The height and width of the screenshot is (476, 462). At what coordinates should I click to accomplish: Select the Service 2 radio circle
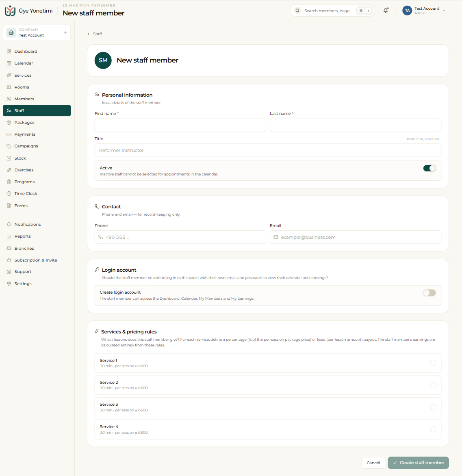[433, 385]
